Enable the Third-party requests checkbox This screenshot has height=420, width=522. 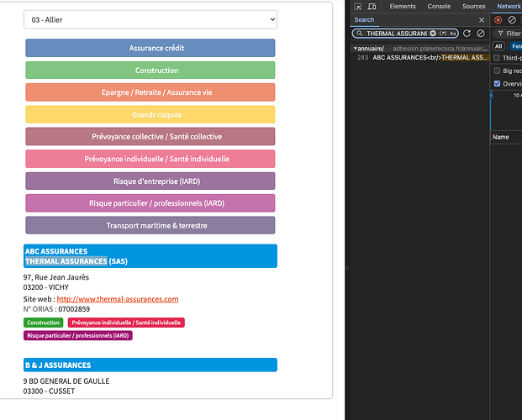click(497, 58)
